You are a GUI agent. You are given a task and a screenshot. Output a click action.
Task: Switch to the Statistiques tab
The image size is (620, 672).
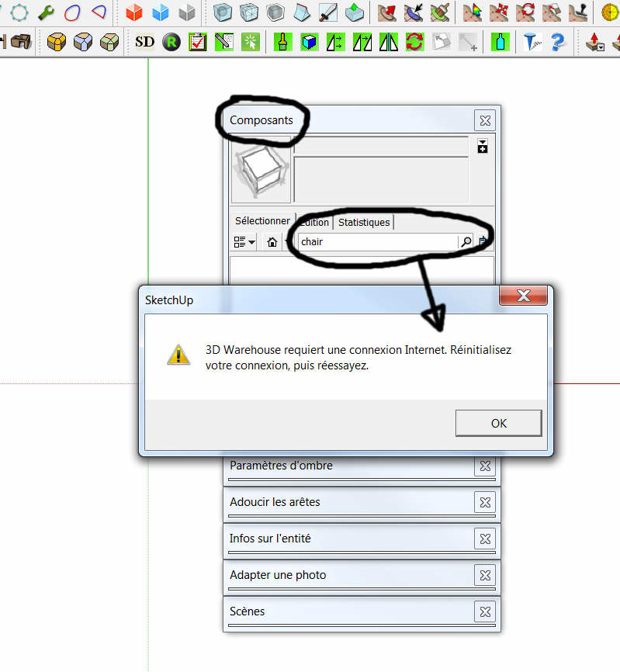364,223
